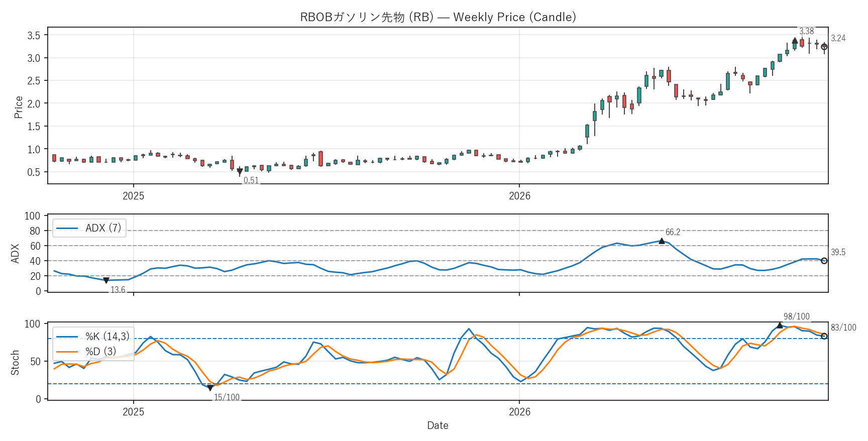Click the Price y-axis label
The image size is (868, 441).
(19, 107)
